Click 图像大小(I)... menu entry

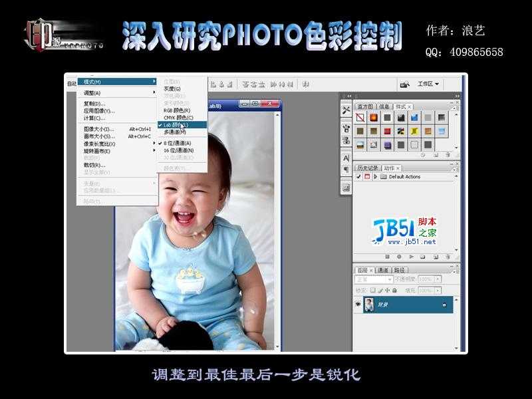[118, 129]
